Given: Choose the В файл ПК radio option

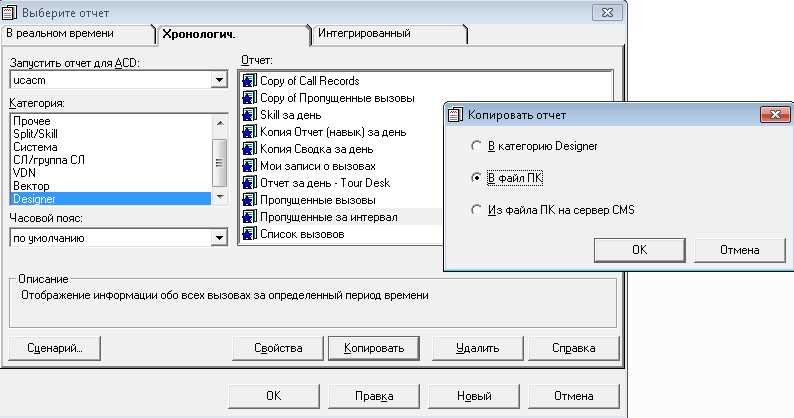Looking at the screenshot, I should tap(476, 178).
